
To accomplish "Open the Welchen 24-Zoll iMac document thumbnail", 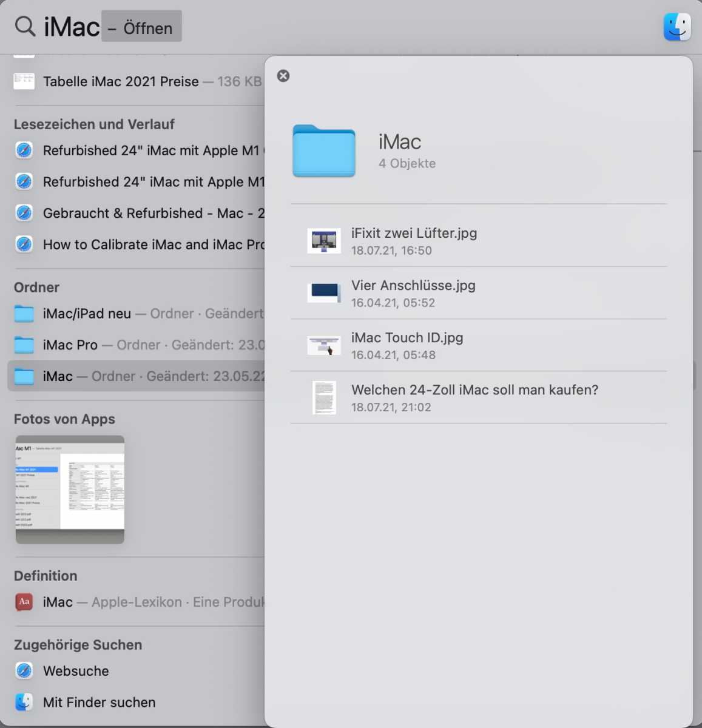I will (324, 398).
